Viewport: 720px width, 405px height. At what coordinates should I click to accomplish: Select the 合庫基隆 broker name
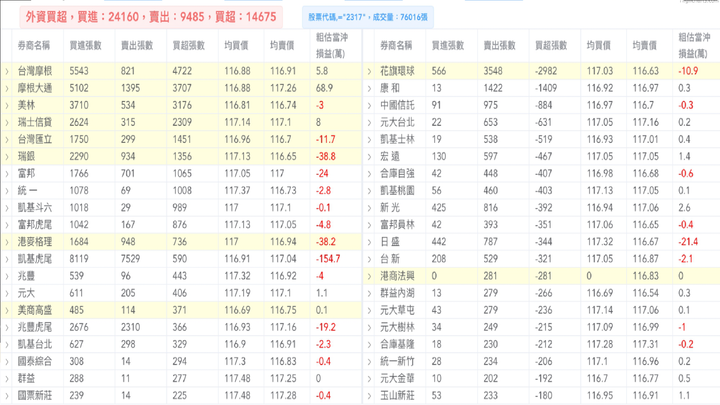397,344
